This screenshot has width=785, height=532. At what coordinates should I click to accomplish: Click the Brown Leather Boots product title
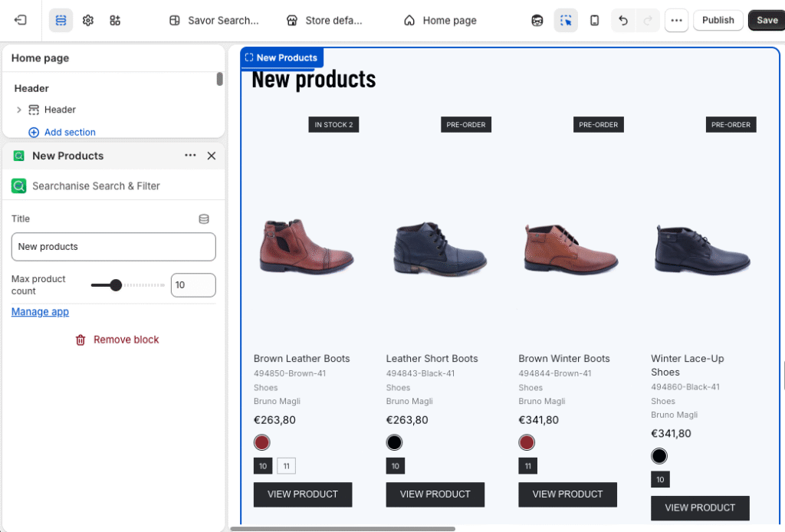coord(301,358)
